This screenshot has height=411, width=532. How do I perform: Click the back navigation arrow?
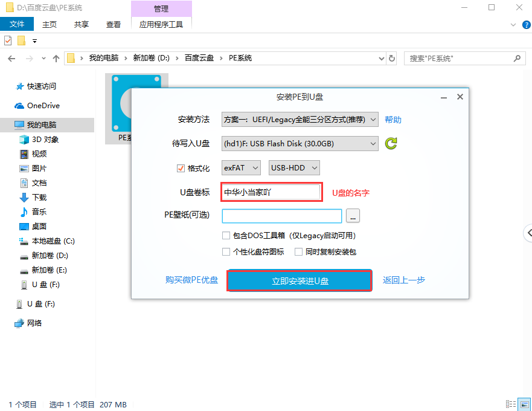(12, 57)
